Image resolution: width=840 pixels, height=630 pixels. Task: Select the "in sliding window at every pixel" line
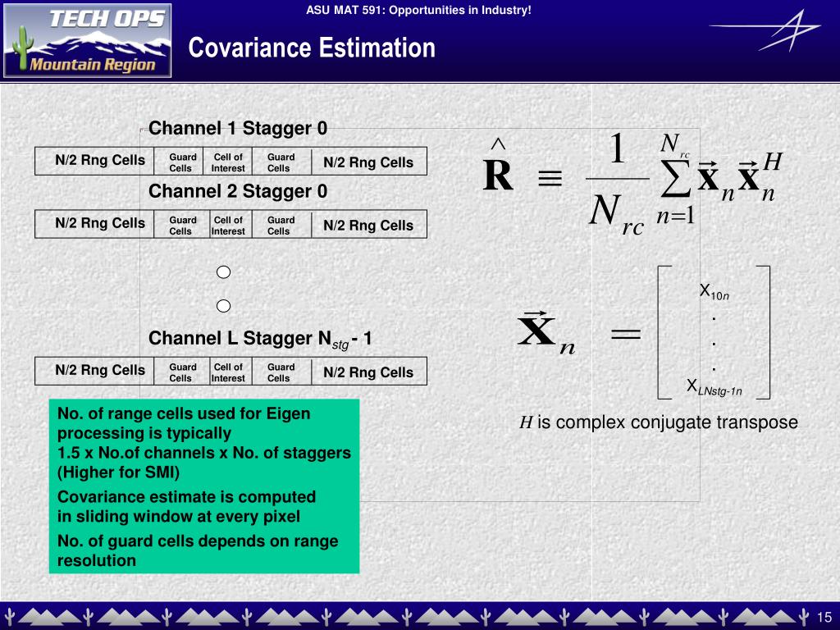click(x=178, y=517)
